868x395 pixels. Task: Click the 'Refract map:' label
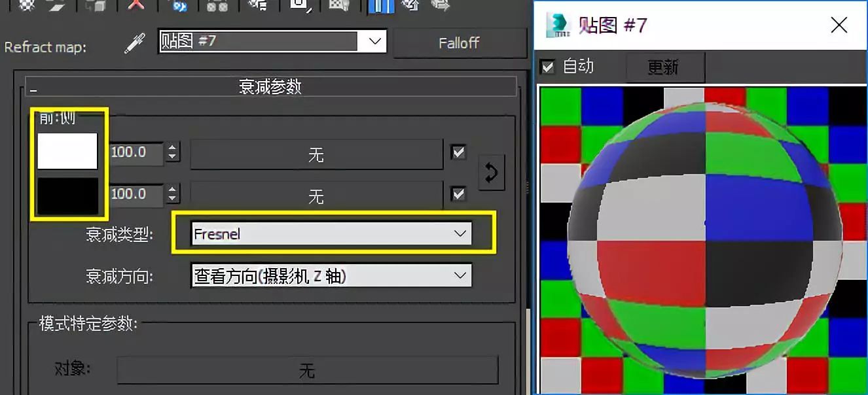point(45,48)
